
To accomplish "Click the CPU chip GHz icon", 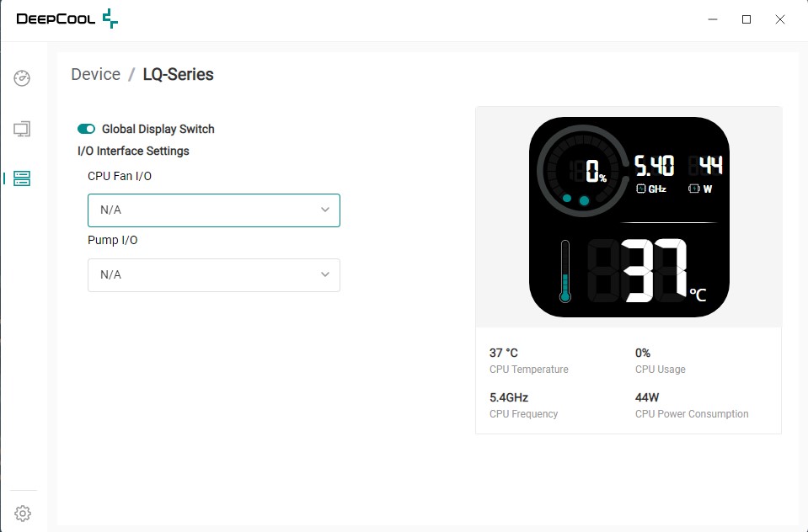I will click(x=641, y=189).
